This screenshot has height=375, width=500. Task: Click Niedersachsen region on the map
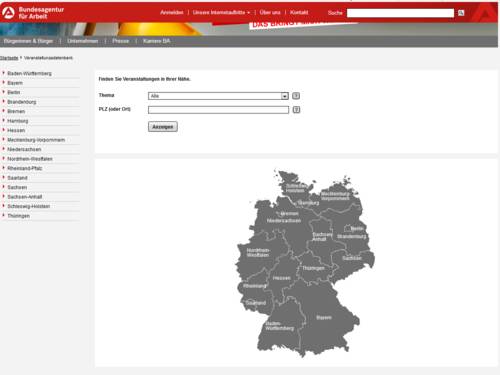click(x=284, y=221)
